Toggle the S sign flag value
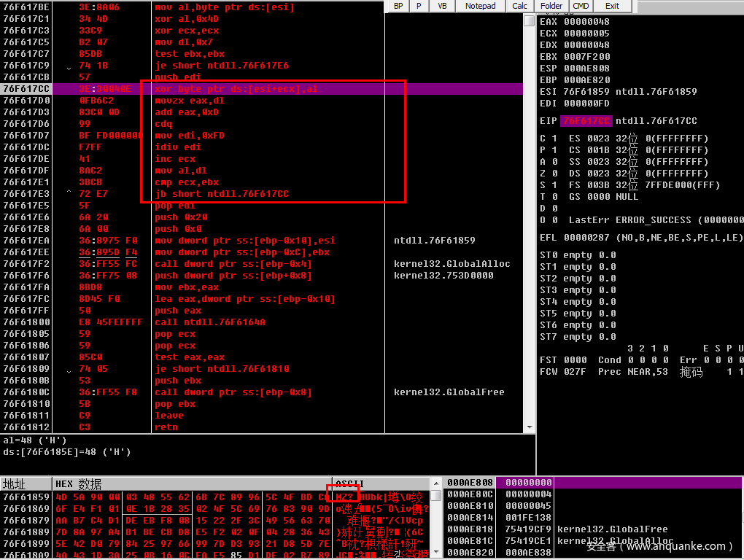Viewport: 744px width, 560px height. coord(553,185)
